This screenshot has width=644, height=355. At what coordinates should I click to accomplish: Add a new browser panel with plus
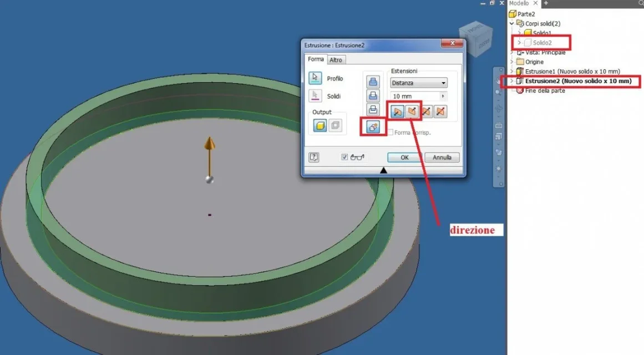546,3
